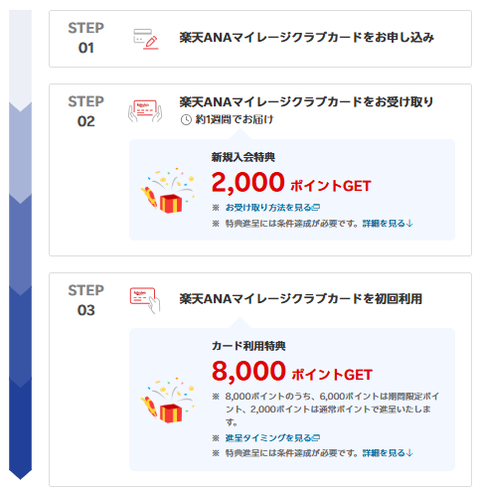Click 楽天ANAマイレージクラブカードをお申し込み heading
The width and height of the screenshot is (480, 492).
pyautogui.click(x=307, y=38)
